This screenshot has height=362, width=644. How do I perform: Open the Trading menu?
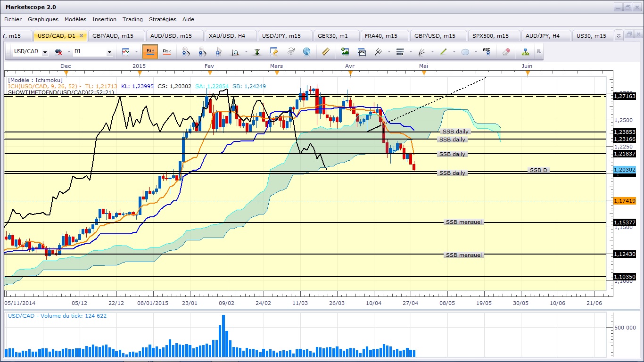click(132, 19)
